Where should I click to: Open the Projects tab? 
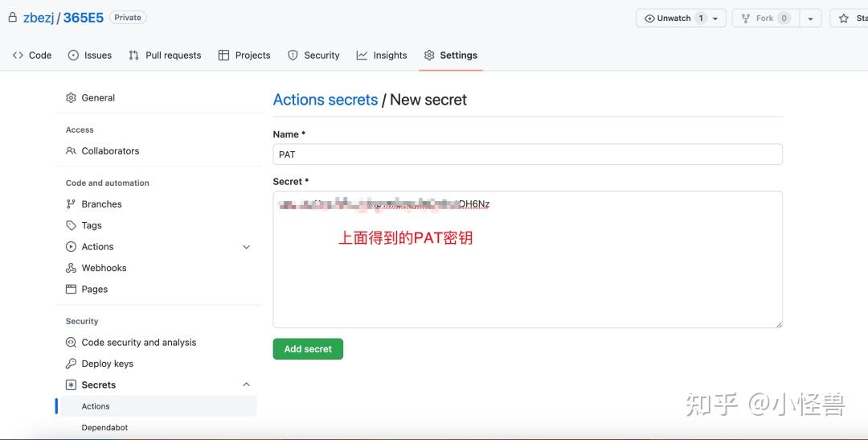244,56
